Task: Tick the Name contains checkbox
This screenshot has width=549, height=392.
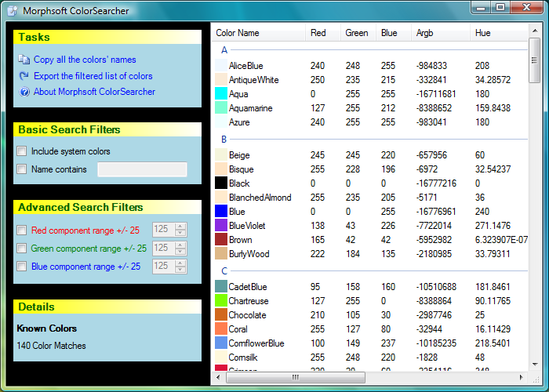Action: click(22, 169)
